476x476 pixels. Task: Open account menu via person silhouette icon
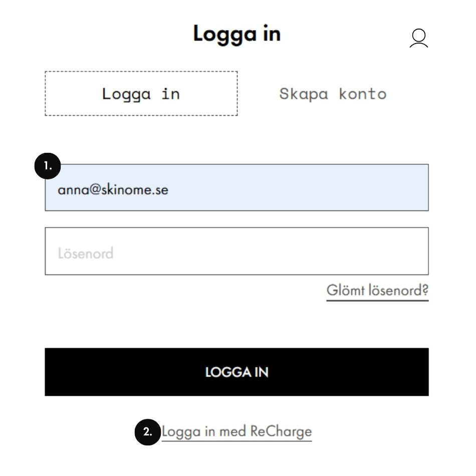419,38
